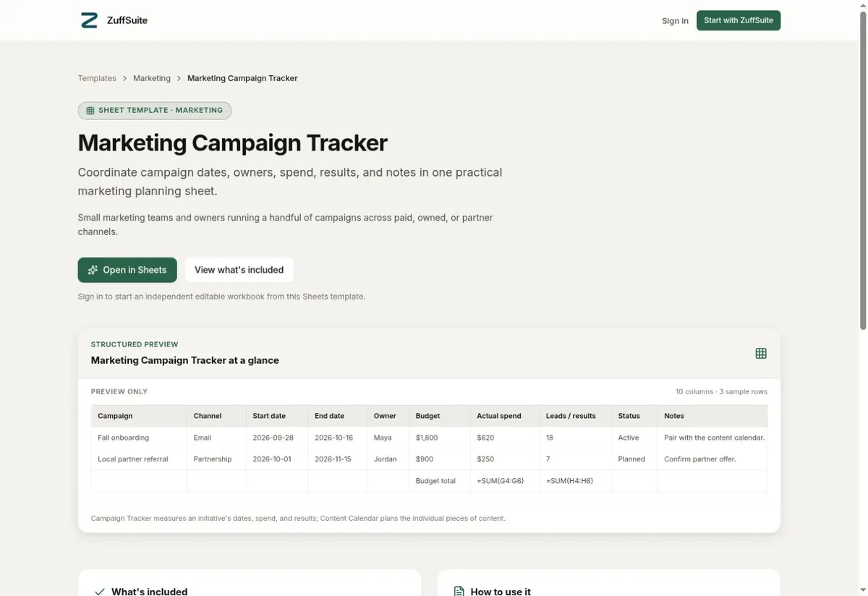The height and width of the screenshot is (596, 868).
Task: Click the Maya owner cell
Action: click(x=388, y=438)
